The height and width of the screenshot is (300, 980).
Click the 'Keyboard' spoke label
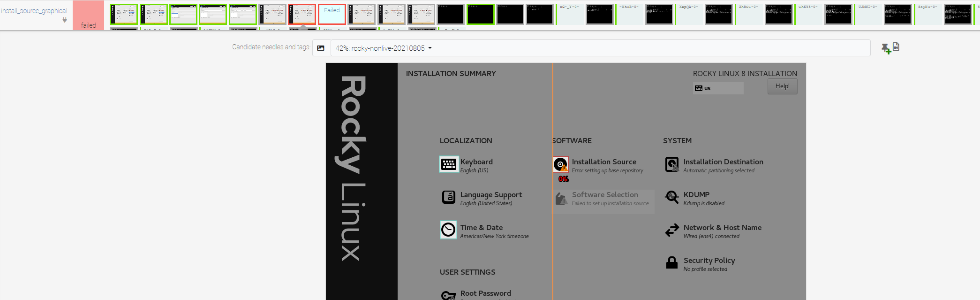[476, 162]
